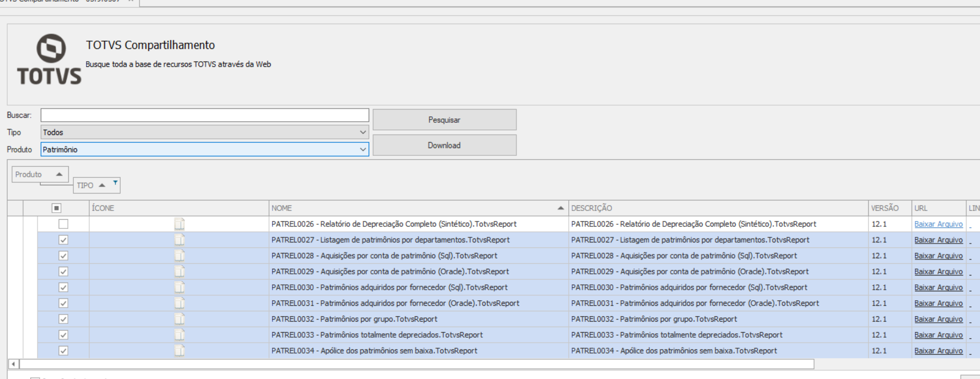Screen dimensions: 980x379
Task: Open Baixar Arquivo link for PATREL0027
Action: 938,240
